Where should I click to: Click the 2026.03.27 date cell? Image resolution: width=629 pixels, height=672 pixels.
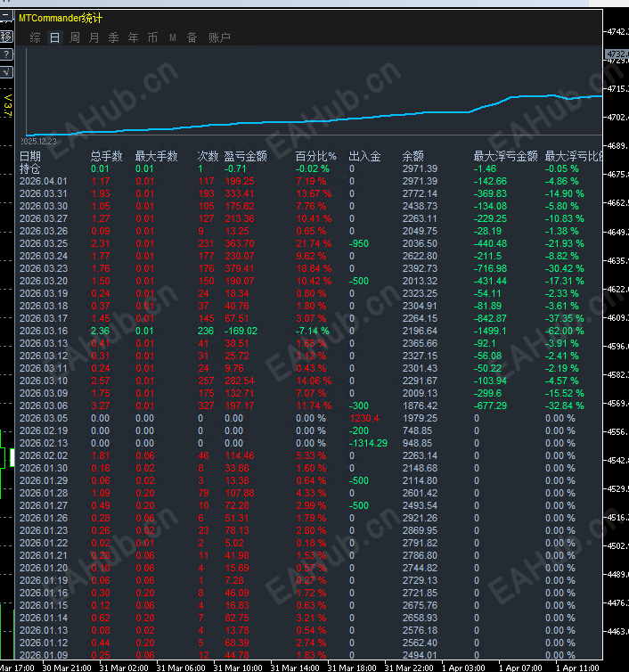pos(44,218)
